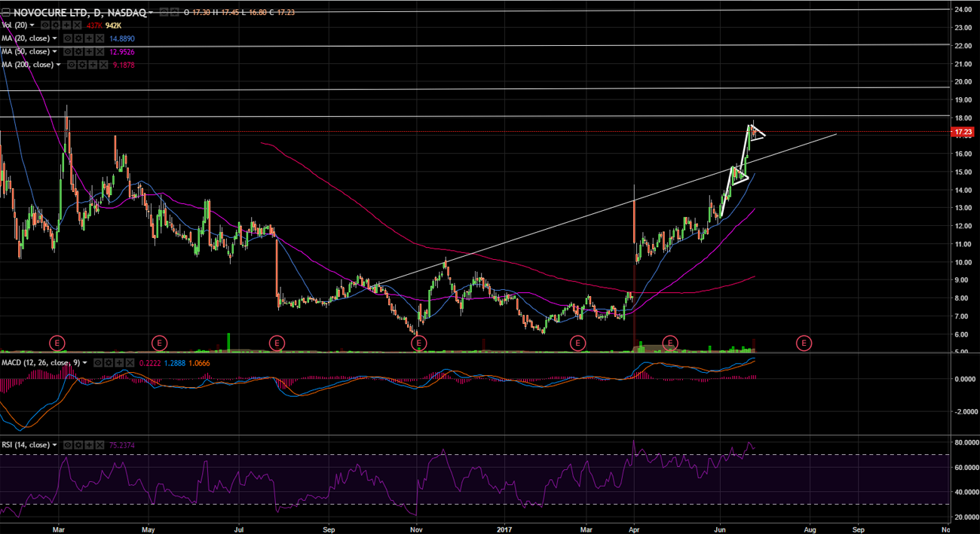Click the red 17.23 current price label

[963, 132]
